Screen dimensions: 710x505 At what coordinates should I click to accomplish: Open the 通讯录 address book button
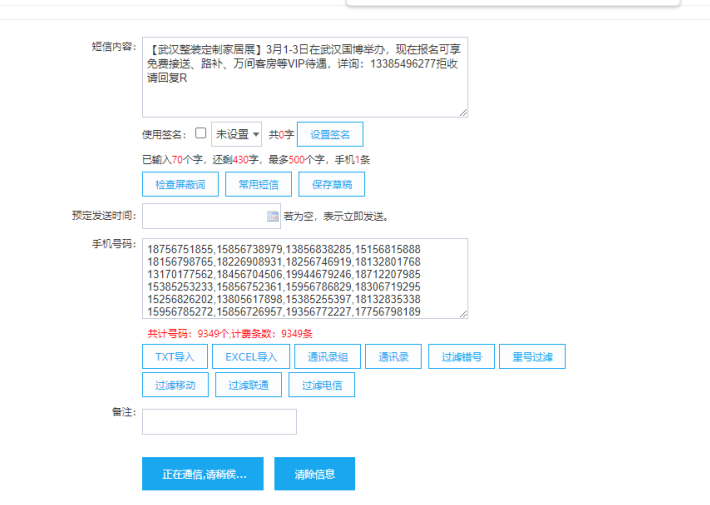393,357
